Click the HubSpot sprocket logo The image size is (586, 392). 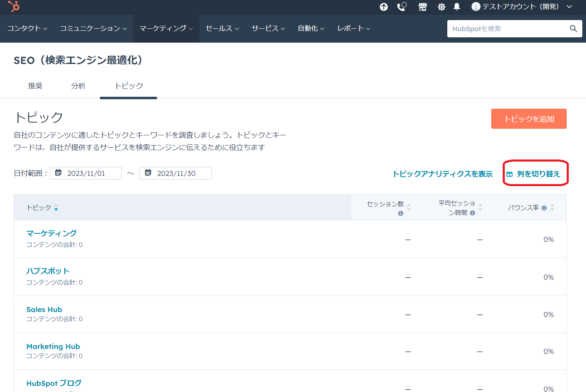click(14, 6)
